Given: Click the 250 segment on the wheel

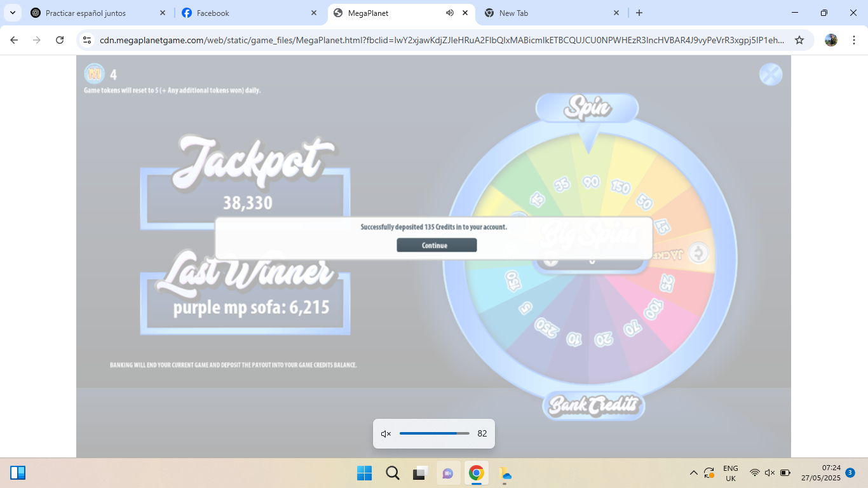Looking at the screenshot, I should [x=547, y=327].
